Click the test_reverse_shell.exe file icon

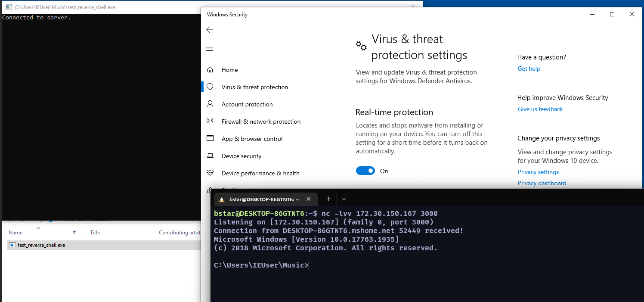pos(13,245)
